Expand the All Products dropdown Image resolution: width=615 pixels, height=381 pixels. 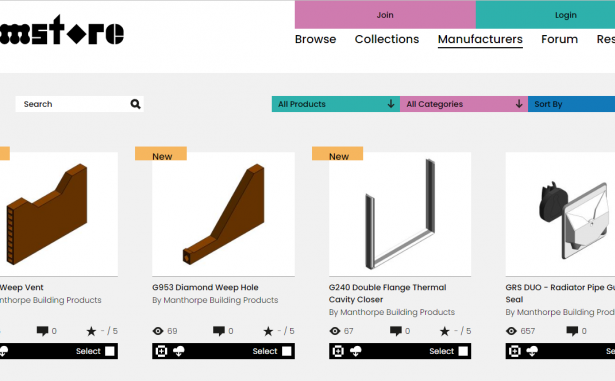coord(336,104)
